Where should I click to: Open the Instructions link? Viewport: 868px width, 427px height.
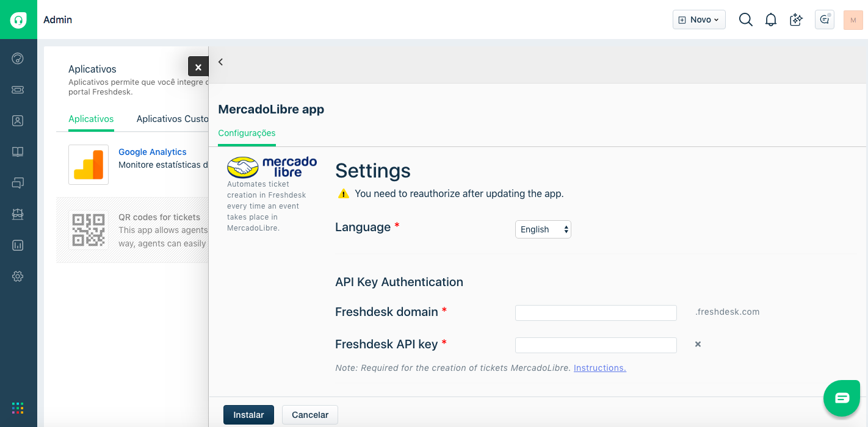point(600,368)
